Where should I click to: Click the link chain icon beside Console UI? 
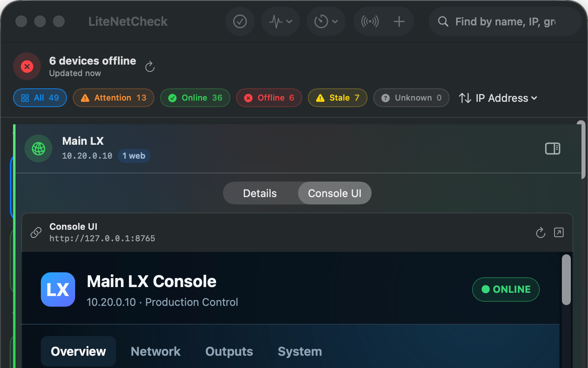click(x=36, y=232)
